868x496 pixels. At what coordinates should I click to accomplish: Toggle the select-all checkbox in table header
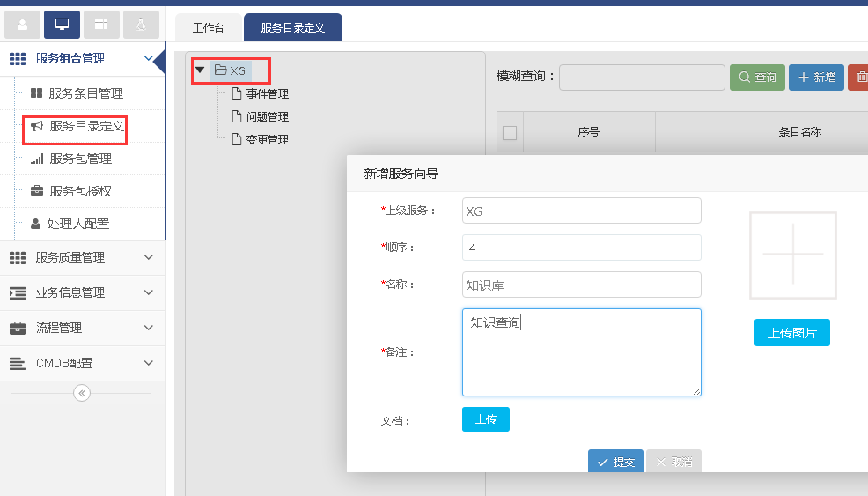point(510,133)
